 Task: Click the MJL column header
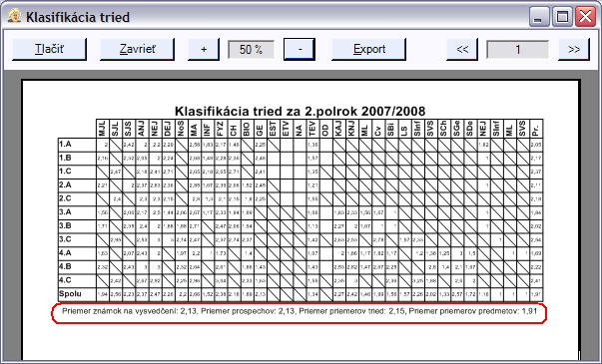click(x=103, y=129)
